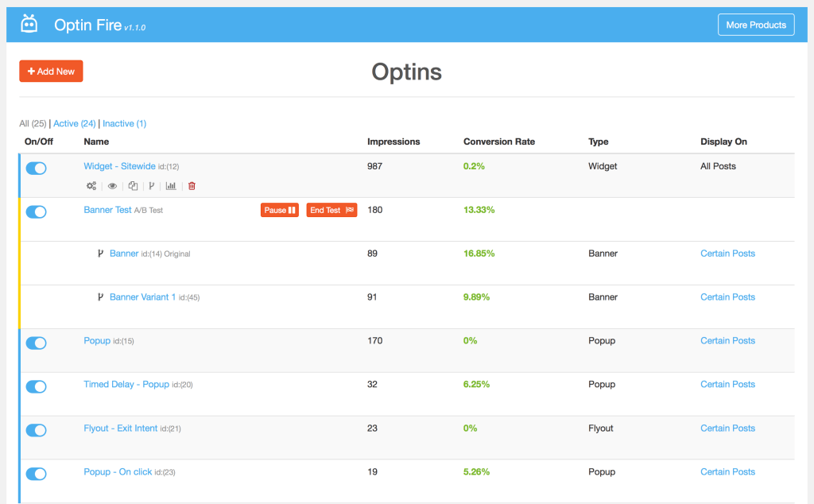Delete the Widget - Sitewide optin
The width and height of the screenshot is (814, 504).
pos(192,186)
